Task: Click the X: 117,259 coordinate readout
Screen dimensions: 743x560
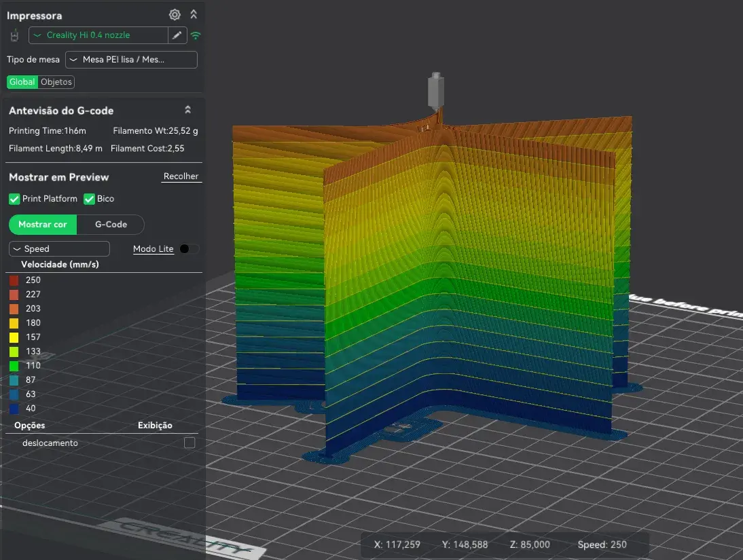Action: click(397, 544)
